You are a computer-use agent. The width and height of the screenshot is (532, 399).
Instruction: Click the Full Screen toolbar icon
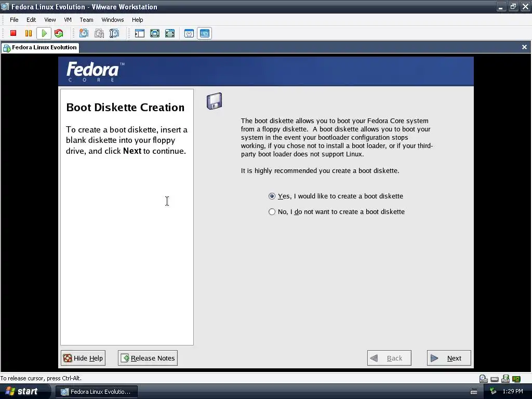155,33
